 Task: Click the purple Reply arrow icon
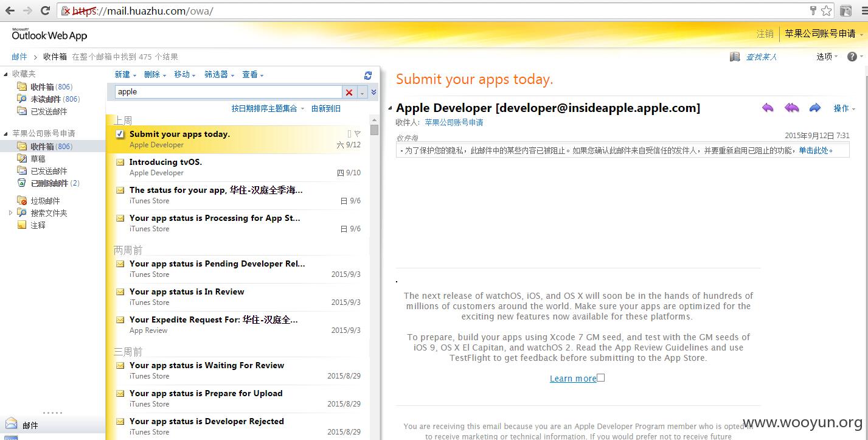(x=768, y=108)
